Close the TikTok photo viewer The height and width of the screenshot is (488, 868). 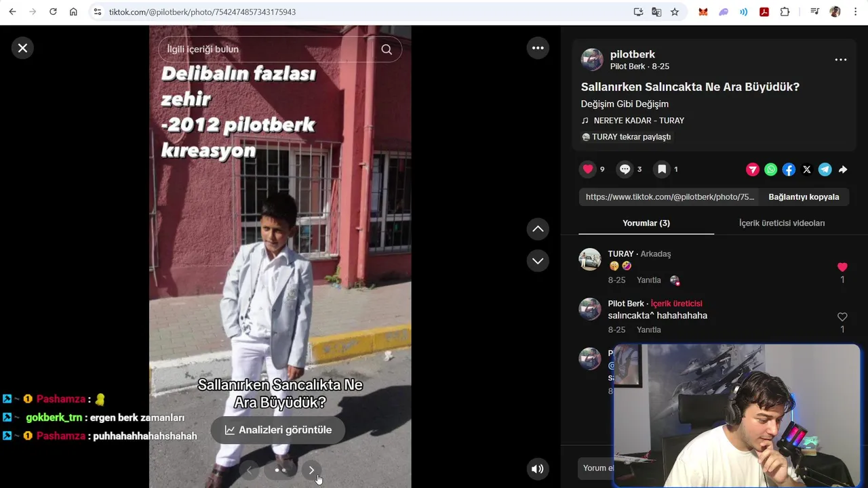[22, 48]
